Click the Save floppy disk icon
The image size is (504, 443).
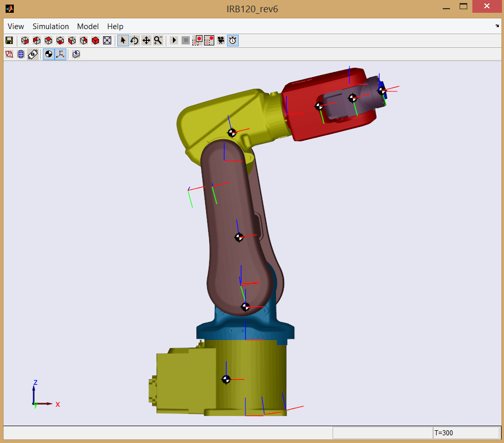[9, 40]
